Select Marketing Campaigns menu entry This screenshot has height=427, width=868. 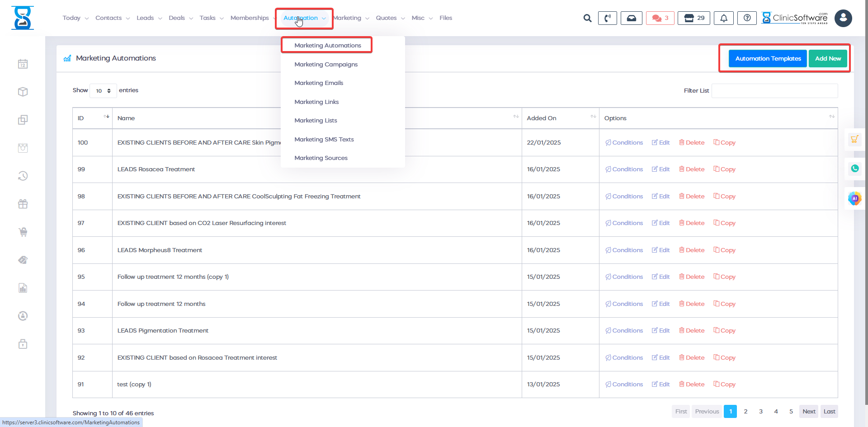(x=325, y=65)
